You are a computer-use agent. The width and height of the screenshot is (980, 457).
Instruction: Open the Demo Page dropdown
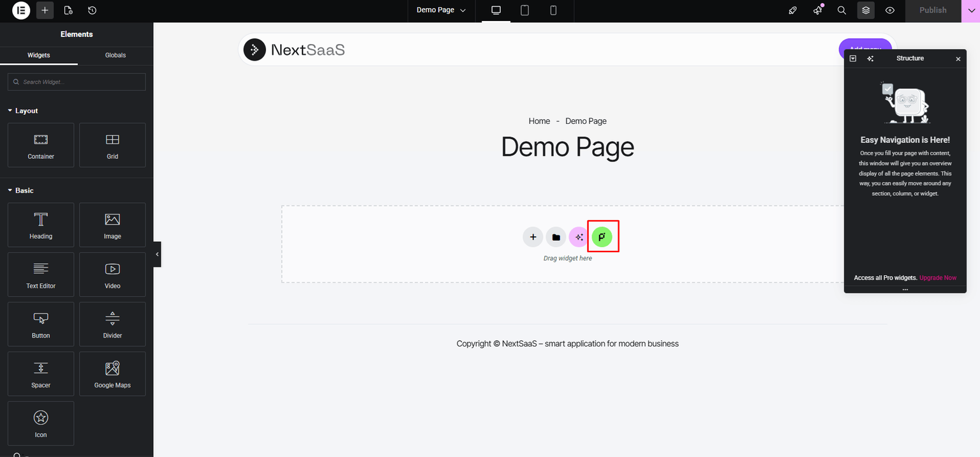click(x=441, y=10)
